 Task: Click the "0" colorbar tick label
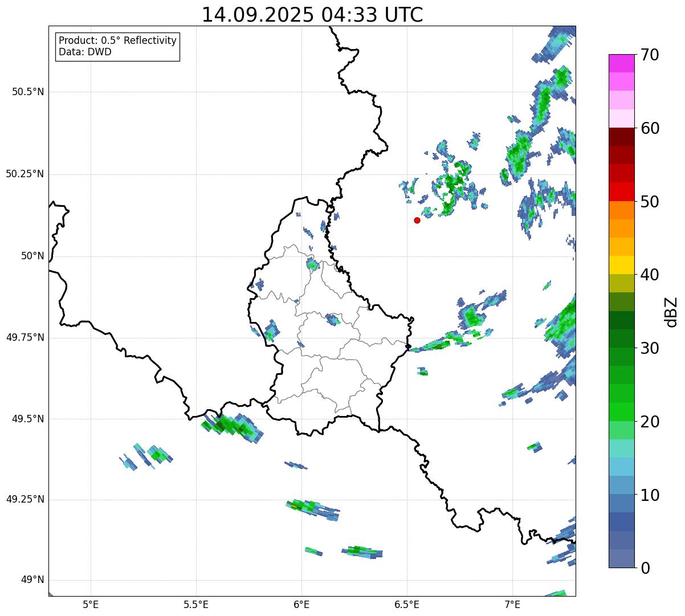[644, 568]
